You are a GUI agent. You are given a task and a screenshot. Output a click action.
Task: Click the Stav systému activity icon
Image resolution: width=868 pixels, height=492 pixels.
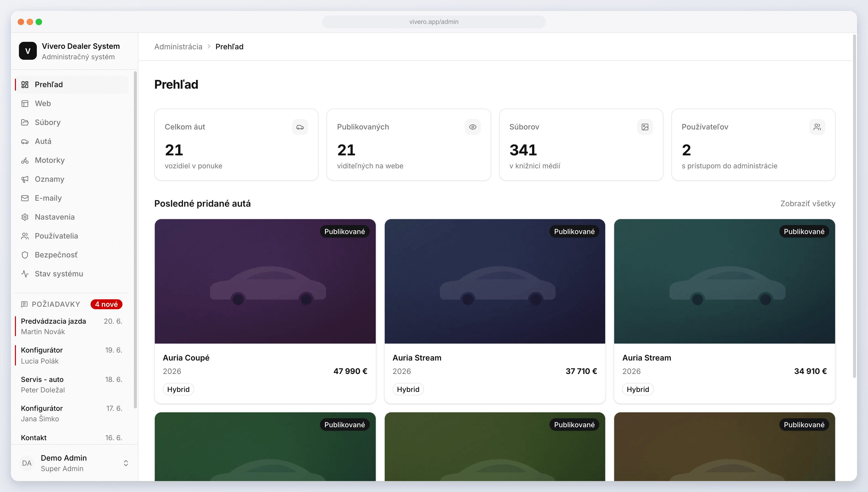tap(25, 274)
